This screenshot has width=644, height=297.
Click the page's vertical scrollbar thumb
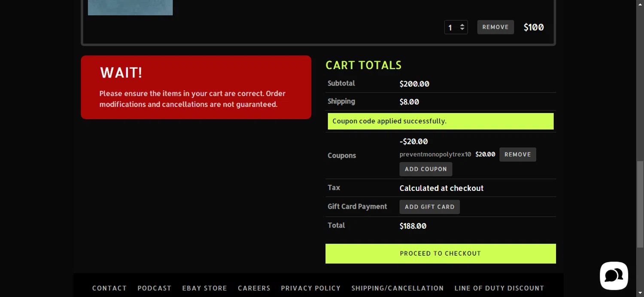click(x=640, y=204)
